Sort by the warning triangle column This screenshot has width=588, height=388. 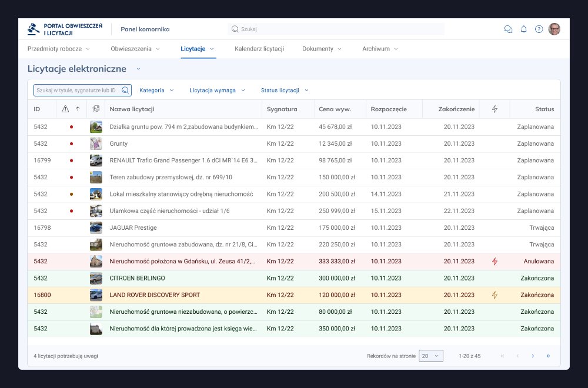coord(65,109)
